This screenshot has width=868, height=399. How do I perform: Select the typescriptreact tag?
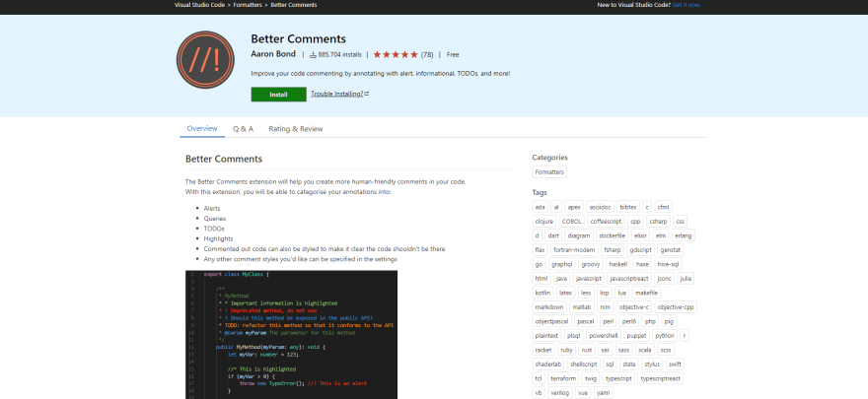click(660, 379)
